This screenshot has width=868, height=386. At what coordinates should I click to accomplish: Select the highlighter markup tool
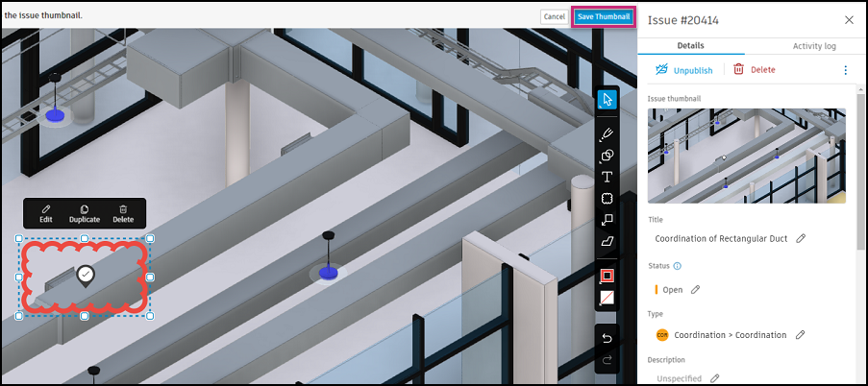coord(608,242)
